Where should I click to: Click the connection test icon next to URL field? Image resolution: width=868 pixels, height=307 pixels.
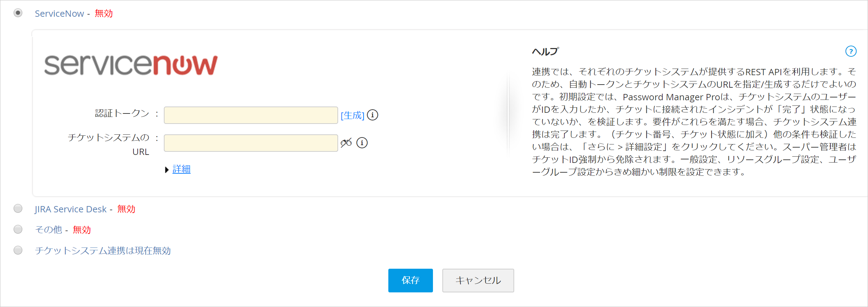(x=346, y=143)
